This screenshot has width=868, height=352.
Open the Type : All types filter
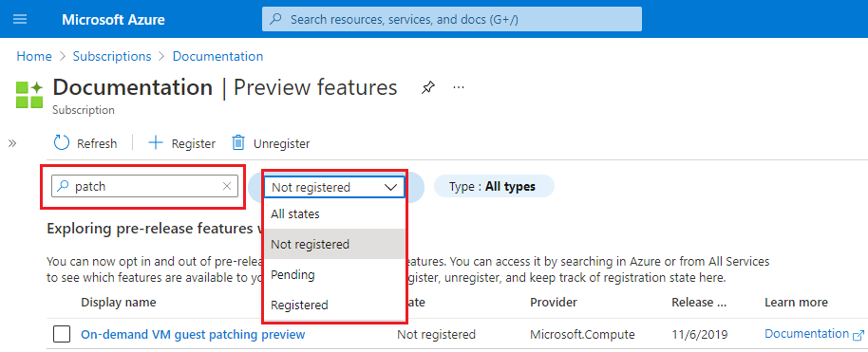click(494, 187)
